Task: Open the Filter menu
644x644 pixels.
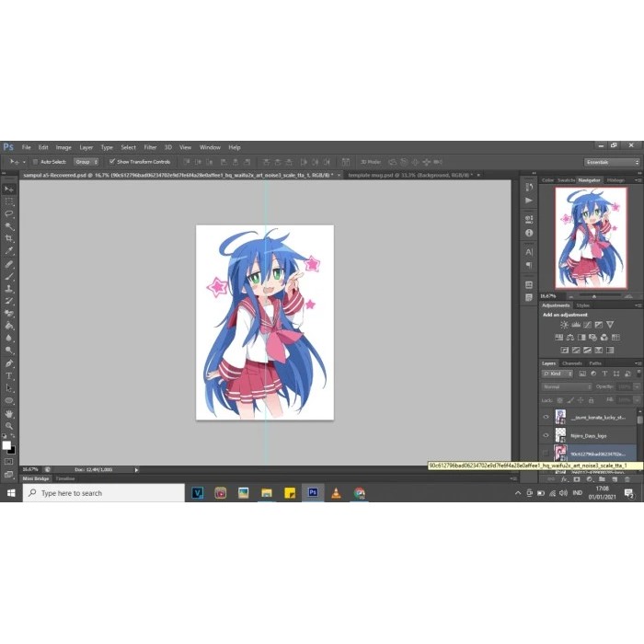Action: 150,147
